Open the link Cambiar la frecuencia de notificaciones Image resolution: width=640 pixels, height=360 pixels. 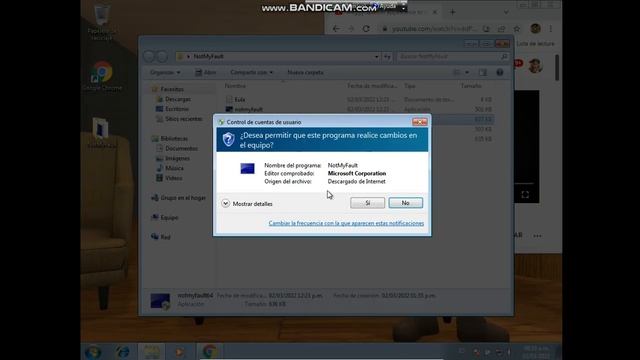click(x=346, y=223)
